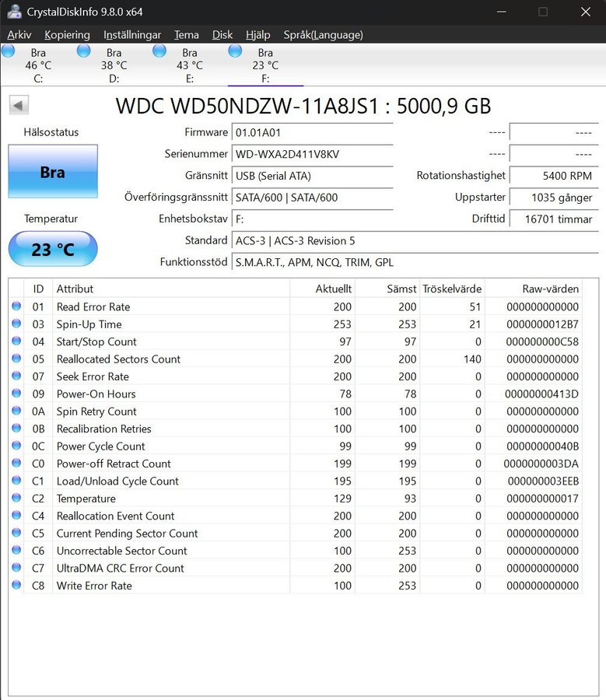606x700 pixels.
Task: Switch to drive D: at 38 °C
Action: 114,65
